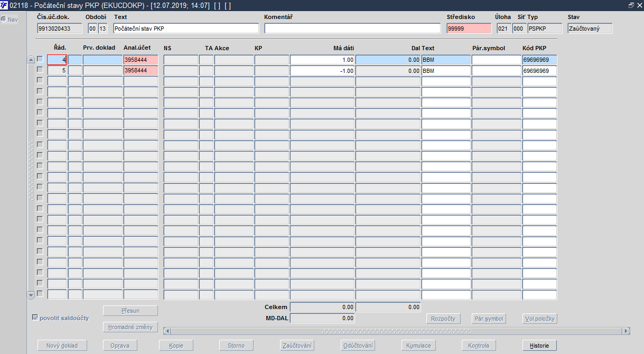Click the Období field showing 13
Viewport: 644px width, 354px height.
click(x=103, y=29)
